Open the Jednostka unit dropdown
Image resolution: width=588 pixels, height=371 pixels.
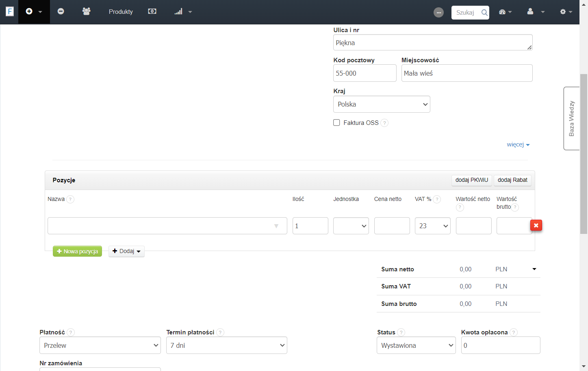[x=351, y=226]
